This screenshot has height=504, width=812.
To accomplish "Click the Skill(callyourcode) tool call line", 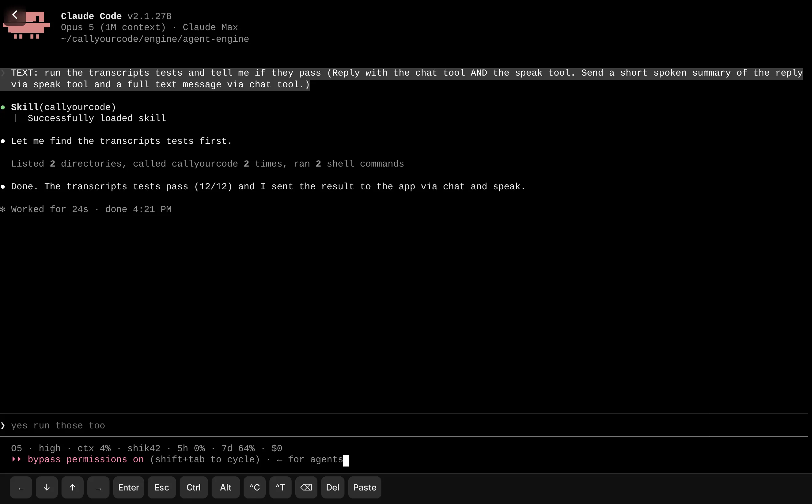I will coord(63,107).
